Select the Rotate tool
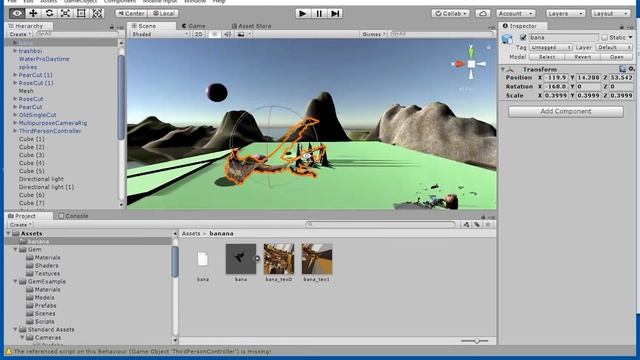 click(x=49, y=13)
